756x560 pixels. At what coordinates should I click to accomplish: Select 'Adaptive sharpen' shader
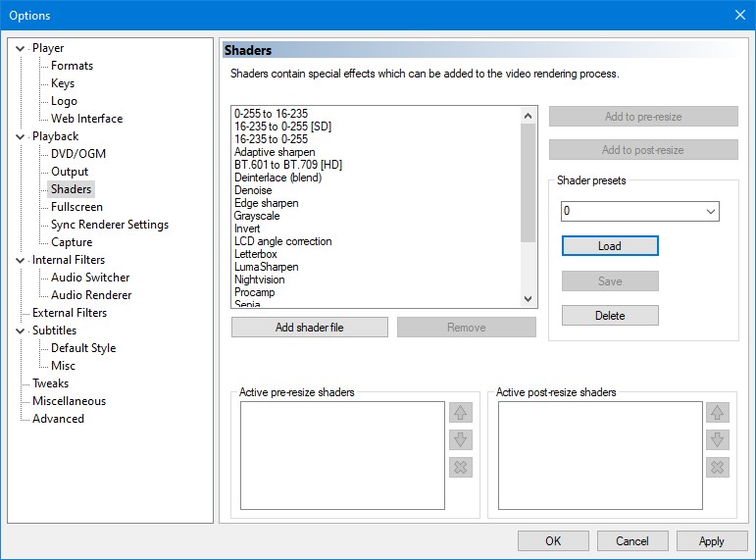[x=275, y=152]
